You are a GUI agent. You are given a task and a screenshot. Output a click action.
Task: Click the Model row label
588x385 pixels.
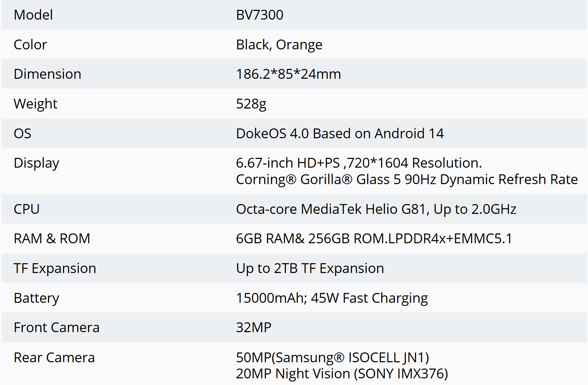tap(33, 15)
